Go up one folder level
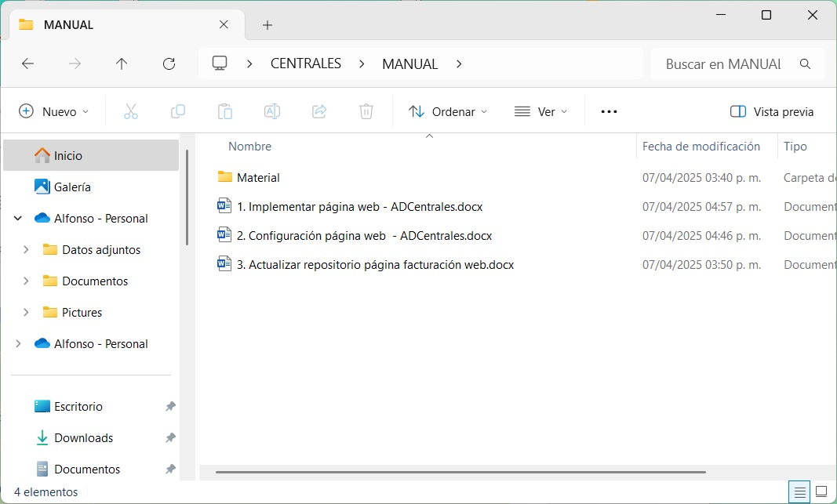Image resolution: width=837 pixels, height=504 pixels. coord(122,64)
